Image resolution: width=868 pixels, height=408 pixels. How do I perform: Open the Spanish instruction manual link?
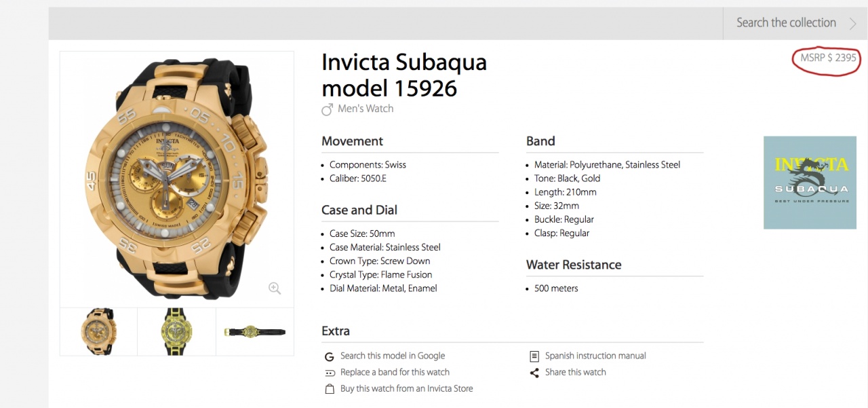point(595,356)
